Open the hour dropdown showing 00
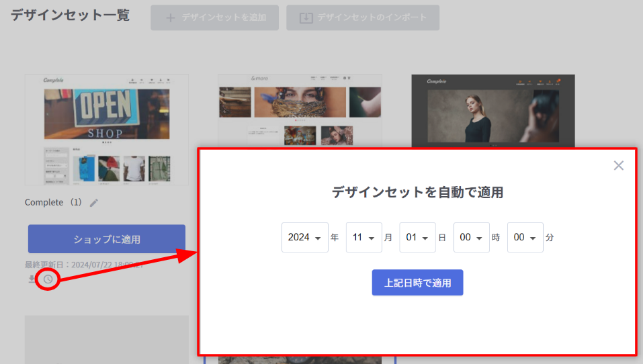The width and height of the screenshot is (643, 364). (x=471, y=237)
